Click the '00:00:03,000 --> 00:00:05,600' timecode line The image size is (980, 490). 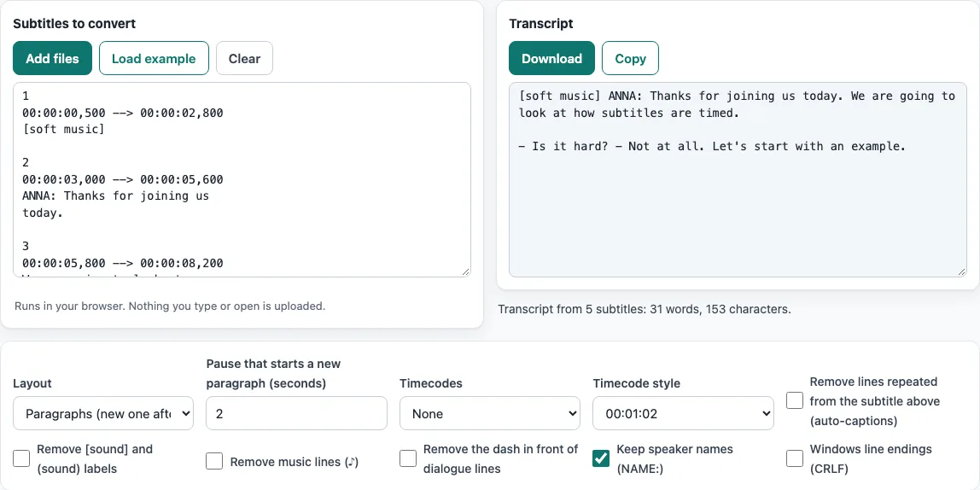click(x=123, y=179)
